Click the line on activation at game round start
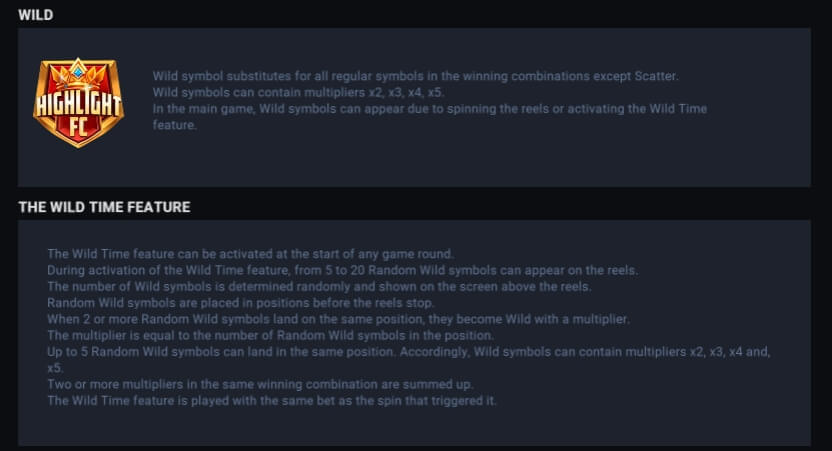Screen dimensions: 832x451 click(250, 254)
